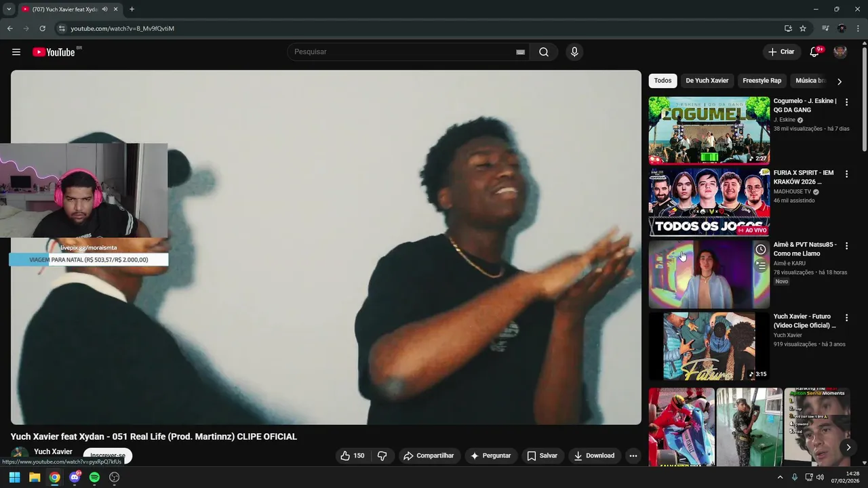The width and height of the screenshot is (868, 488).
Task: Open the tab search dropdown arrow
Action: point(8,9)
